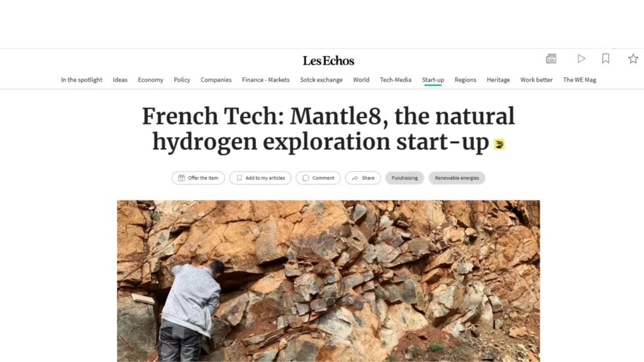
Task: Open the In the spotlight menu
Action: click(81, 80)
